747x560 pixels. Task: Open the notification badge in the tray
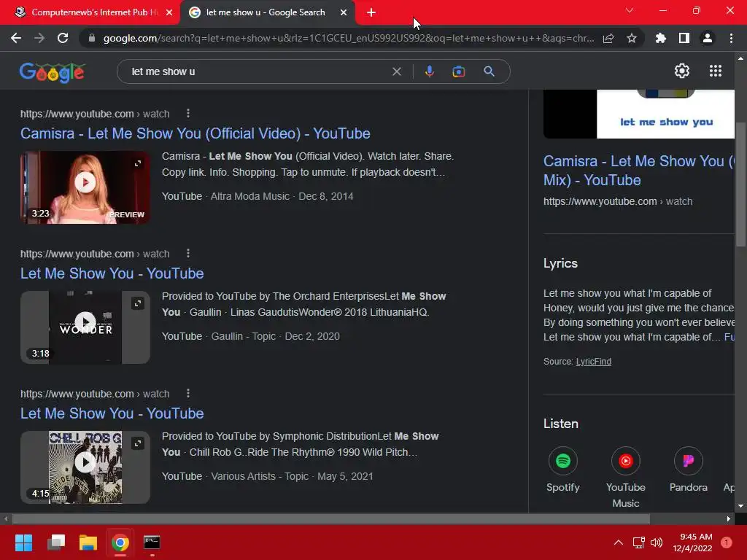pos(727,542)
